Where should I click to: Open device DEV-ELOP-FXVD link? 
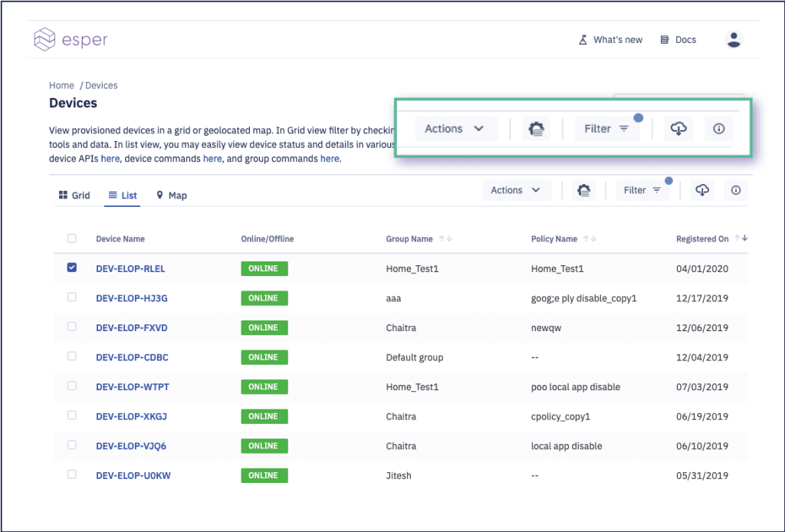(x=132, y=328)
